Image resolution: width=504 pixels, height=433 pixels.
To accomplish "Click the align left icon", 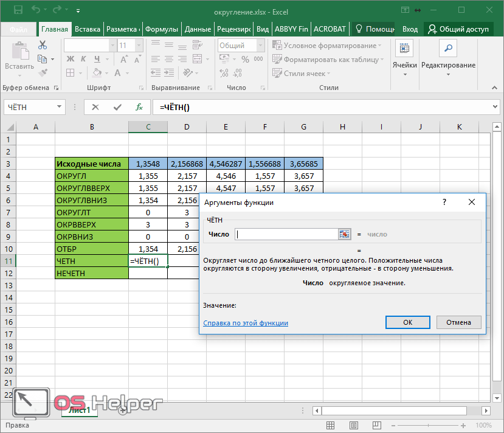I will (x=156, y=59).
